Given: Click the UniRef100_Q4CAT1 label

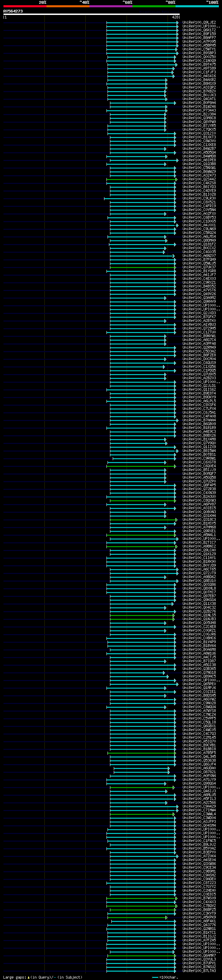Looking at the screenshot, I should 199,99.
